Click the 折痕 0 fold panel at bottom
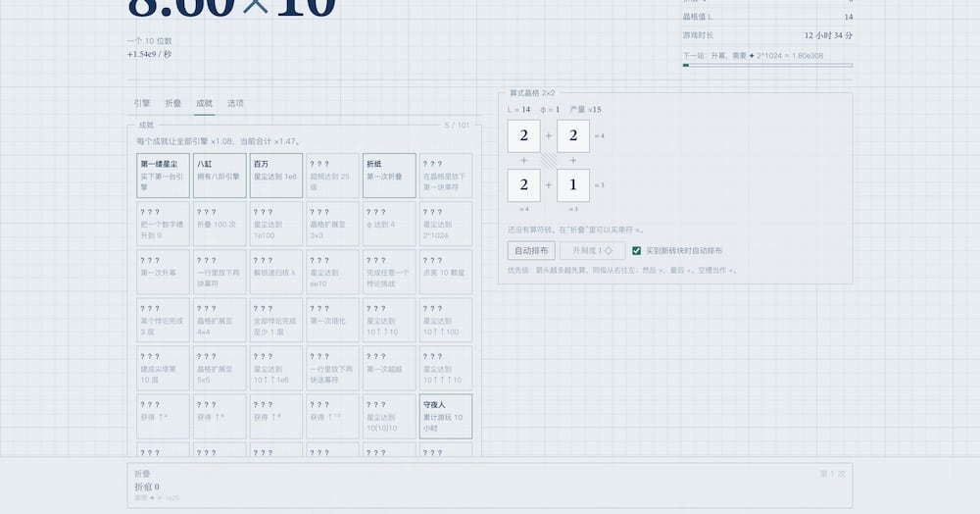The image size is (980, 514). pos(490,486)
